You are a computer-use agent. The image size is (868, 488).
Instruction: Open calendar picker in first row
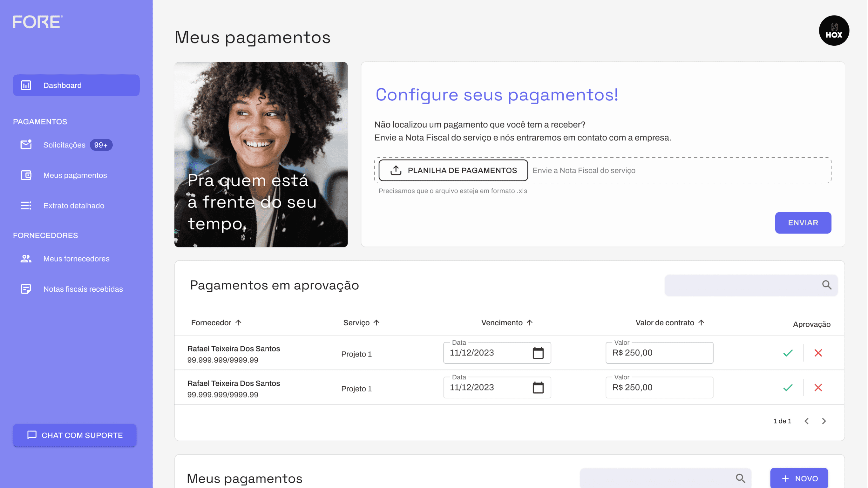click(x=538, y=353)
